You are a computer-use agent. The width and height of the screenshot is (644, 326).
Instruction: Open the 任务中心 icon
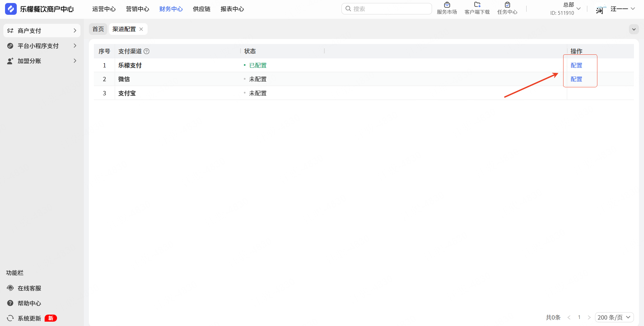pyautogui.click(x=507, y=5)
